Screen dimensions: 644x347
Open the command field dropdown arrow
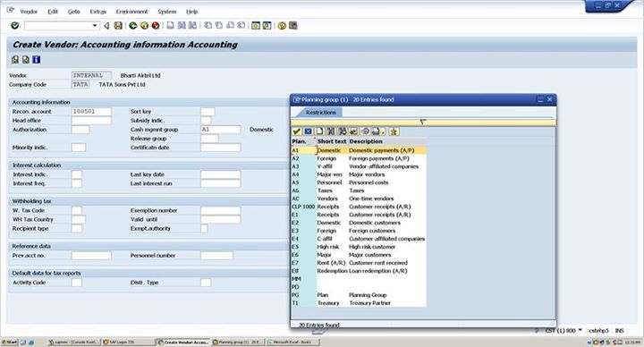95,25
